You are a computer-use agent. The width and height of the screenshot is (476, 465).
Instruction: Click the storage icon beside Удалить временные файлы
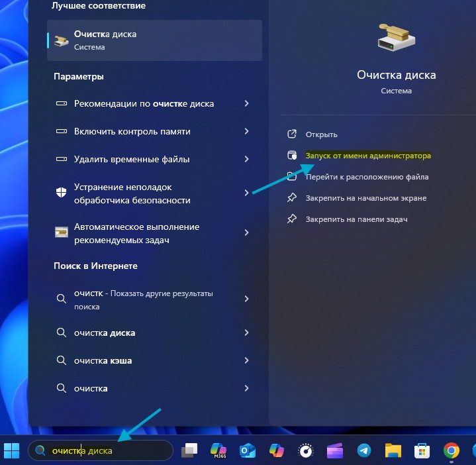click(62, 159)
